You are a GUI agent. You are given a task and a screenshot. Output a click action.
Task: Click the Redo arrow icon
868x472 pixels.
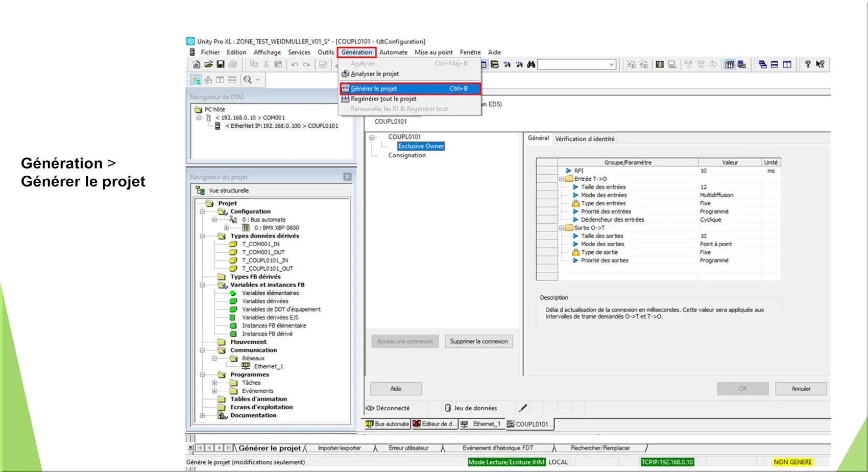pos(306,64)
